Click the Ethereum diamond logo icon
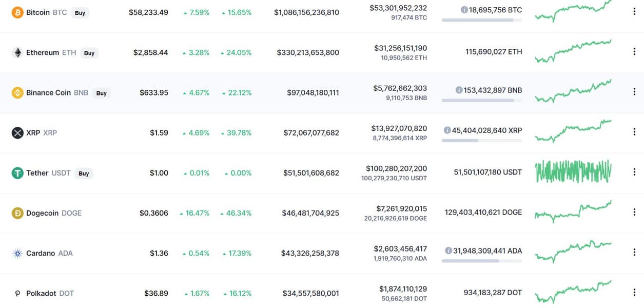Screen dimensions: 644x308 click(x=17, y=52)
